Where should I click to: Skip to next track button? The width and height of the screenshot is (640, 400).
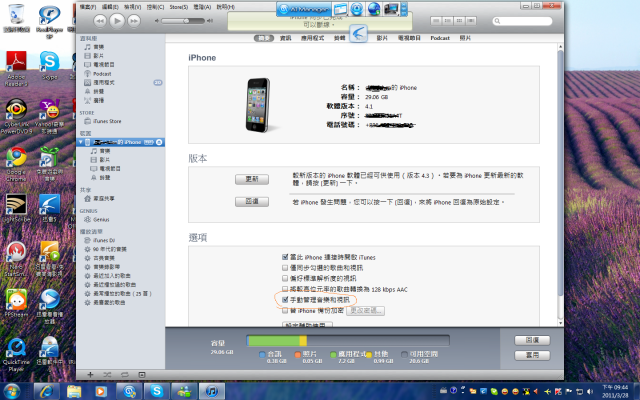134,21
